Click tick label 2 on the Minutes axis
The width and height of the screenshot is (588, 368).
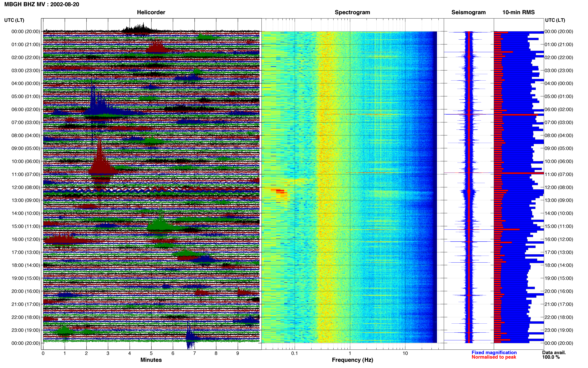(86, 353)
